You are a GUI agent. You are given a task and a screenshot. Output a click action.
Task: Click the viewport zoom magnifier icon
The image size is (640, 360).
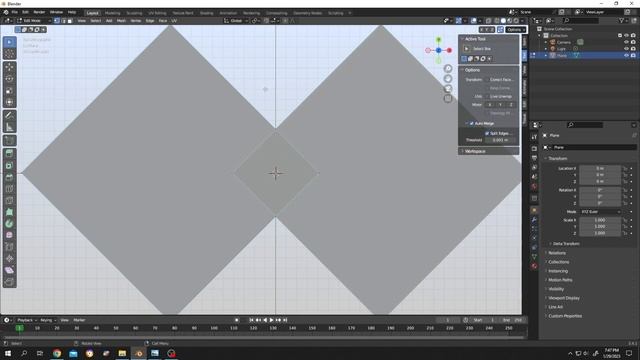pos(448,69)
